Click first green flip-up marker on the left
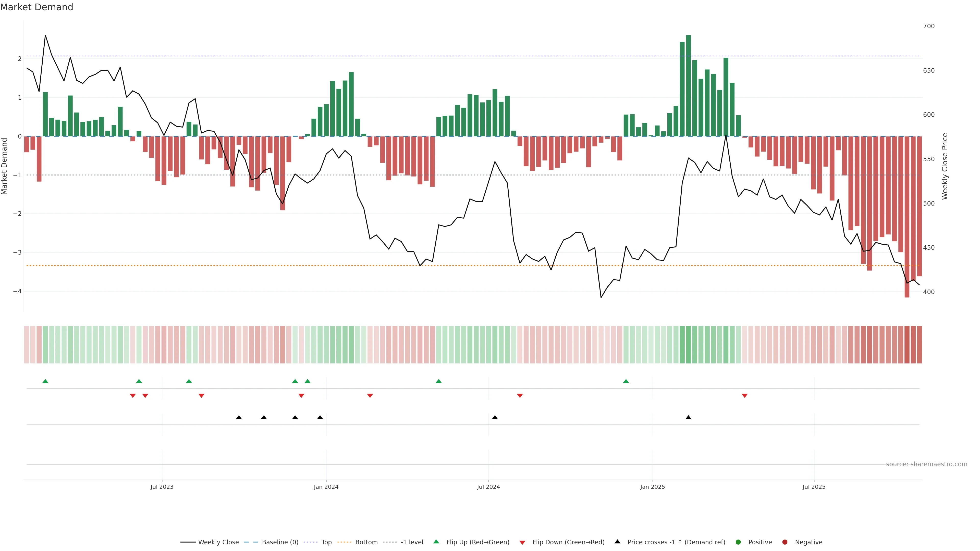This screenshot has width=980, height=551. tap(45, 381)
